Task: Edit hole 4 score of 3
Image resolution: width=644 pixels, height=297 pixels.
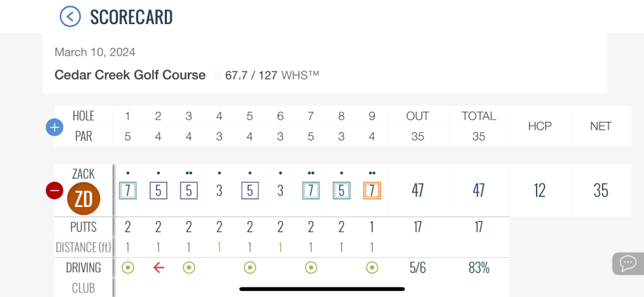Action: click(219, 190)
